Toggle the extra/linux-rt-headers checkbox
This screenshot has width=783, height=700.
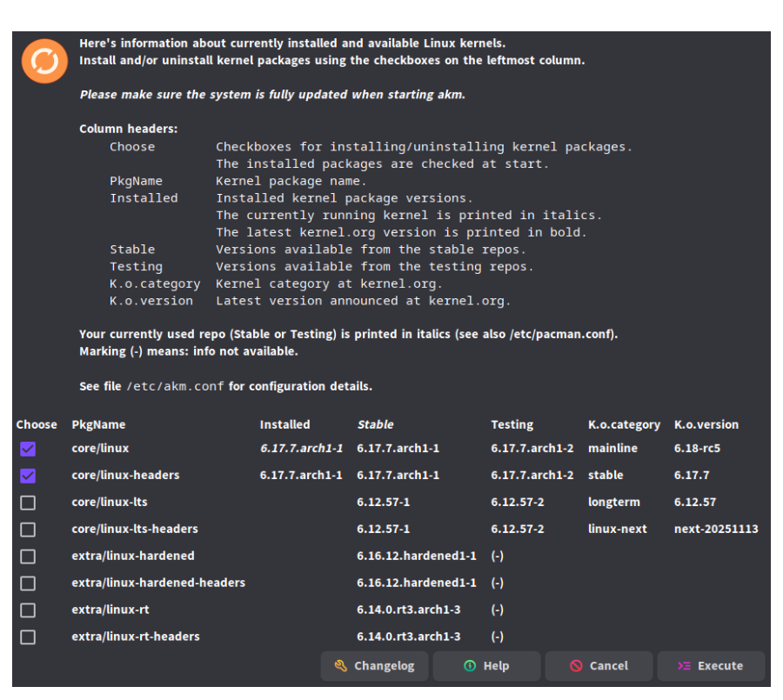point(28,637)
